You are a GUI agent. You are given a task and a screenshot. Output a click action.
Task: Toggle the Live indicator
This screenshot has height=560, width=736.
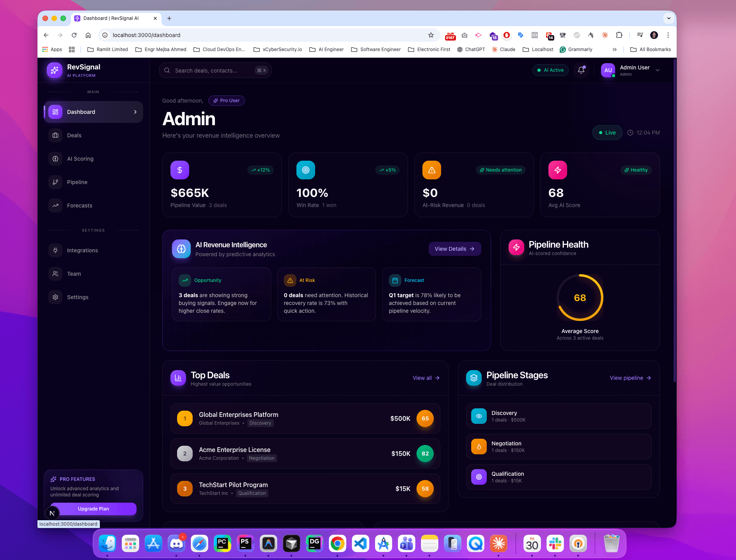tap(607, 133)
